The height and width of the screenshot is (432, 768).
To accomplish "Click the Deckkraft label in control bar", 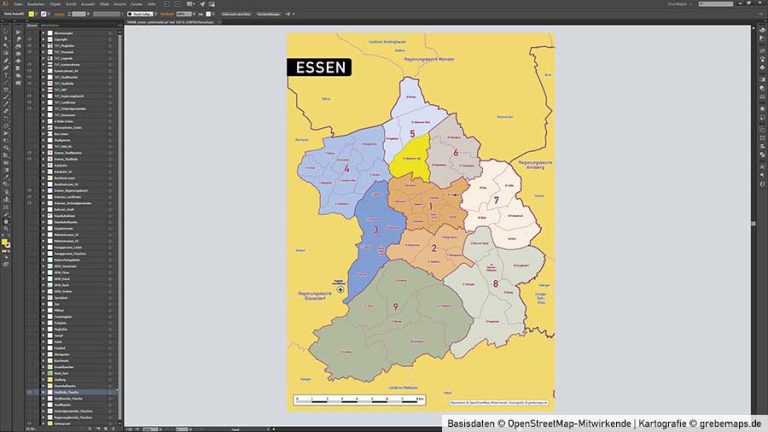I will 167,14.
